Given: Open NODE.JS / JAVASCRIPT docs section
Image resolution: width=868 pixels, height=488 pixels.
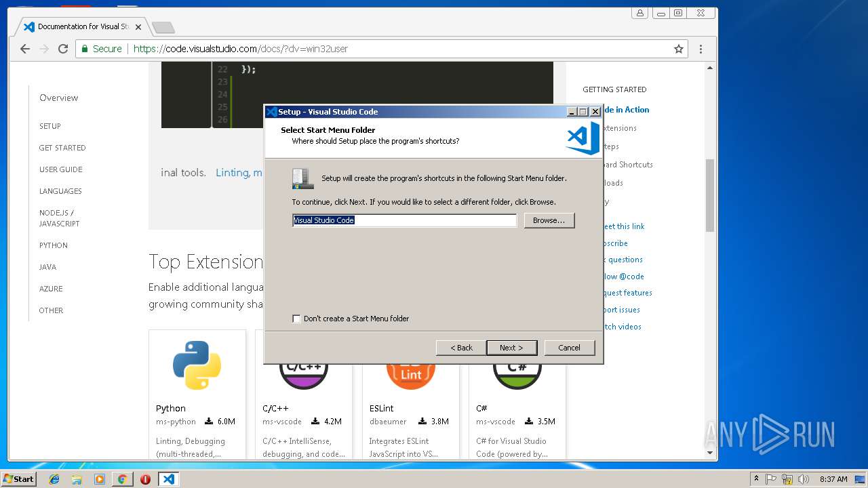Looking at the screenshot, I should tap(59, 218).
